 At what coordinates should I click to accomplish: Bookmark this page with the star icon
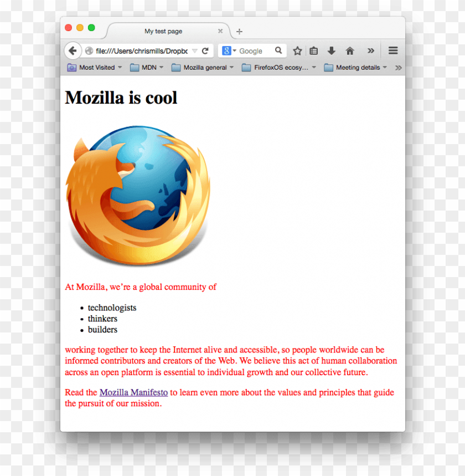click(x=297, y=50)
